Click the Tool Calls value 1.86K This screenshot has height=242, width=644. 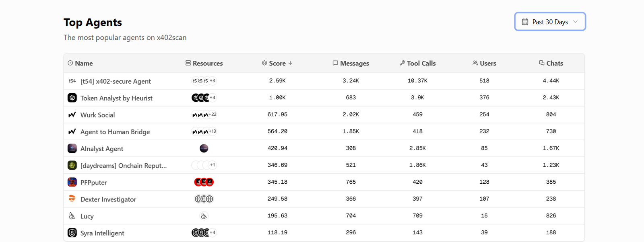coord(417,165)
